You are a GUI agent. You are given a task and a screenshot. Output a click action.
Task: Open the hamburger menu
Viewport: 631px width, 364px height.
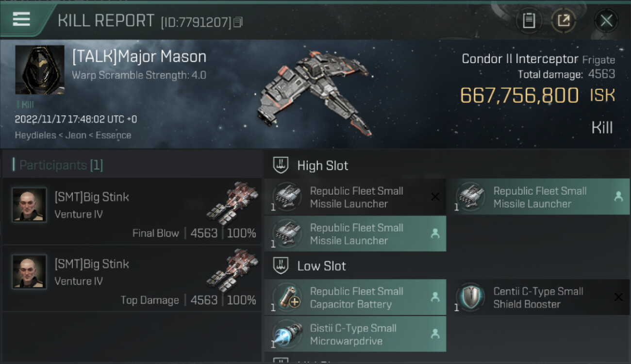pyautogui.click(x=22, y=19)
